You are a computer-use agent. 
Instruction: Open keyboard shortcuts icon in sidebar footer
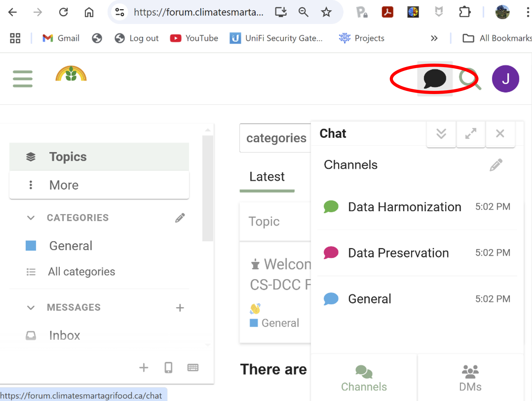(x=193, y=367)
